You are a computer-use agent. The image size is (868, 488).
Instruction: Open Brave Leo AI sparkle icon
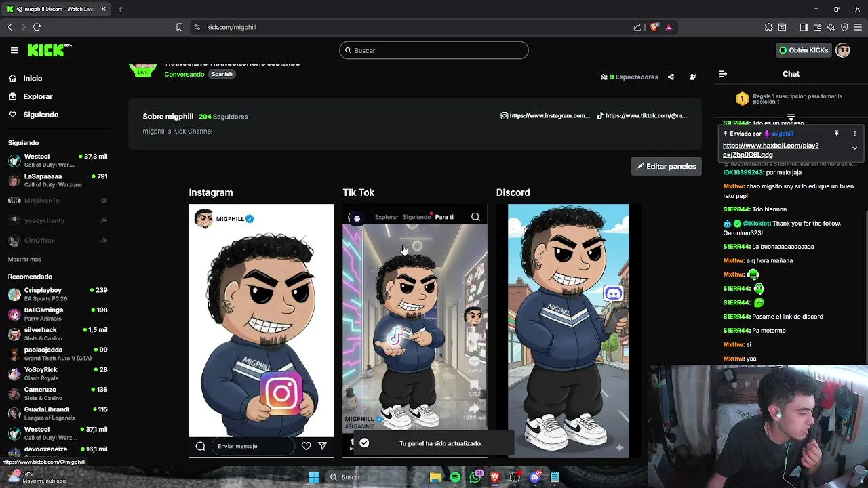tap(831, 27)
